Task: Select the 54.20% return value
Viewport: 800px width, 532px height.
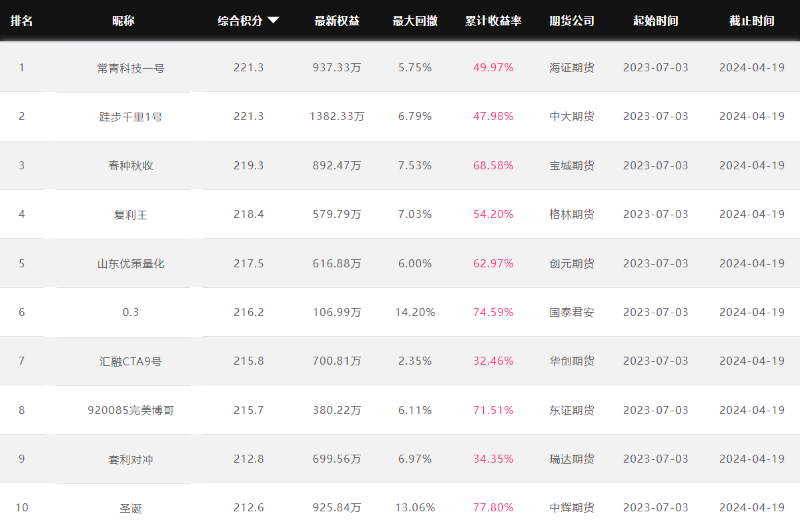Action: (493, 214)
